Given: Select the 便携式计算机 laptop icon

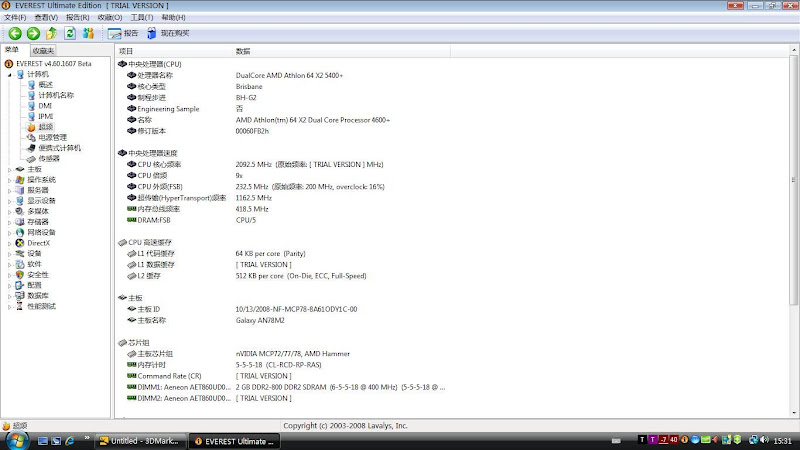Looking at the screenshot, I should point(32,148).
